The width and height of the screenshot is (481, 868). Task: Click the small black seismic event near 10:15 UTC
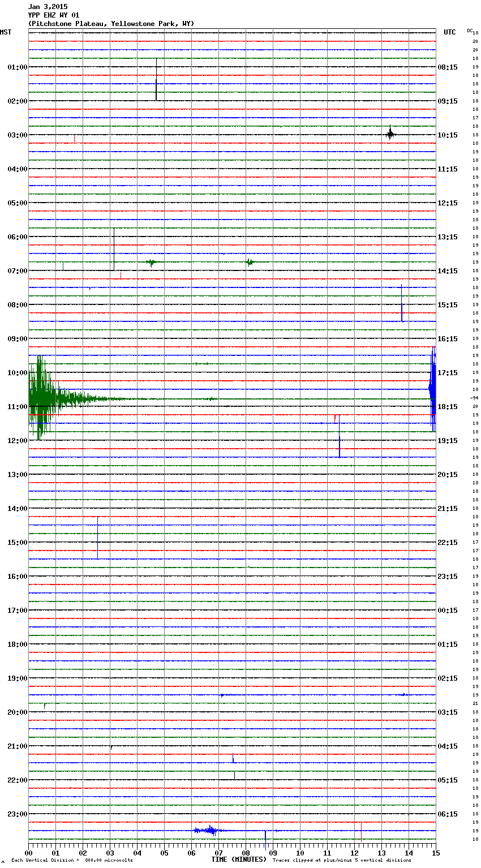point(390,134)
